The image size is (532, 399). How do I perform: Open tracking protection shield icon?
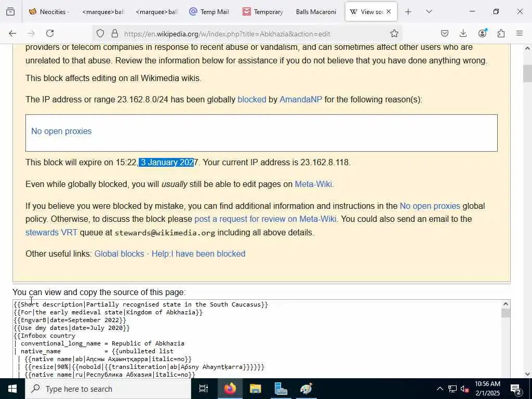(100, 33)
